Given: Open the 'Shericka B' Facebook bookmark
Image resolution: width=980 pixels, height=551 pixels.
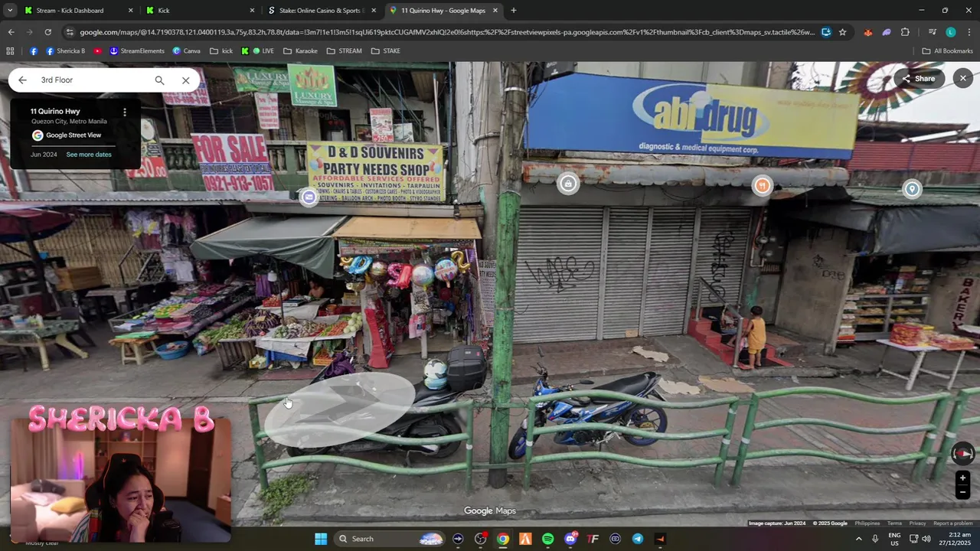Looking at the screenshot, I should tap(66, 51).
